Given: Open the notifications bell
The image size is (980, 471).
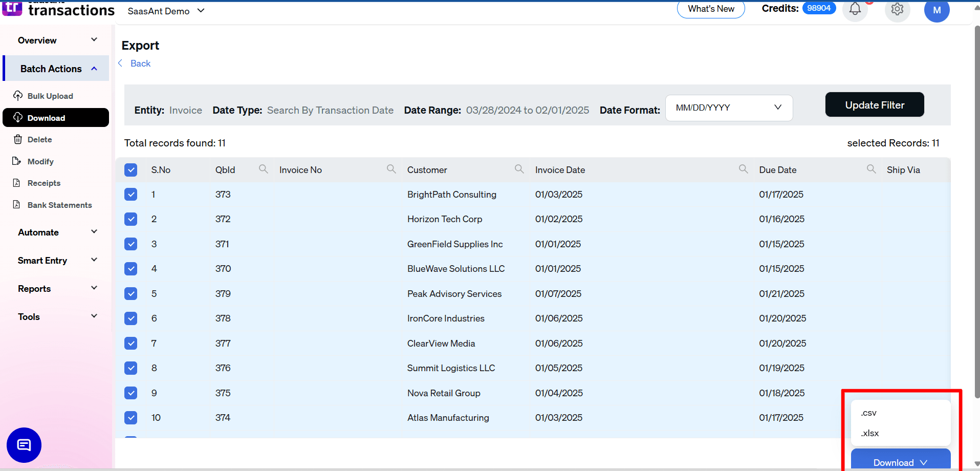Looking at the screenshot, I should pos(855,9).
